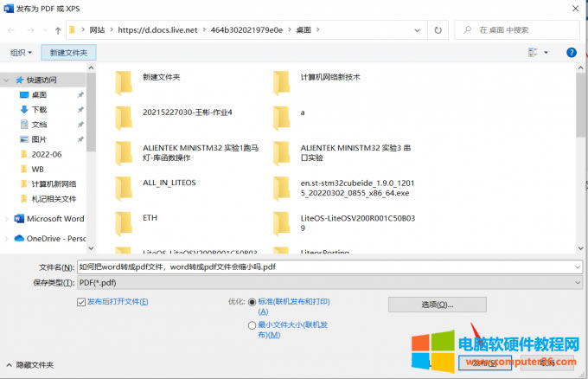Viewport: 588px width, 379px height.
Task: Expand the OneDrive tree node
Action: tap(8, 238)
